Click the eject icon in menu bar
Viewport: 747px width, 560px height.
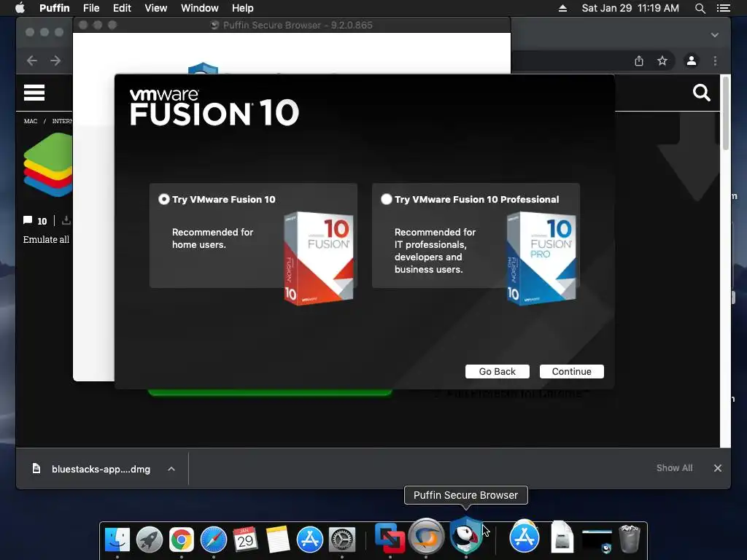pyautogui.click(x=562, y=8)
